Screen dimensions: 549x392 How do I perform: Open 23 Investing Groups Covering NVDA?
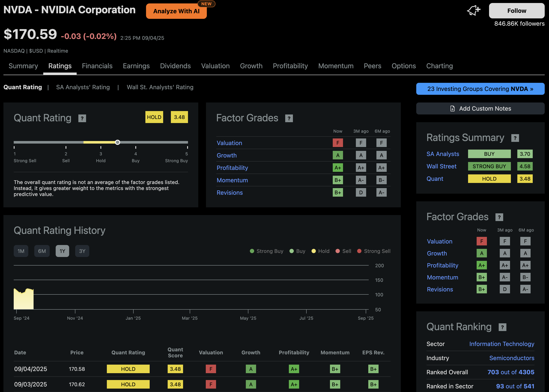tap(480, 89)
